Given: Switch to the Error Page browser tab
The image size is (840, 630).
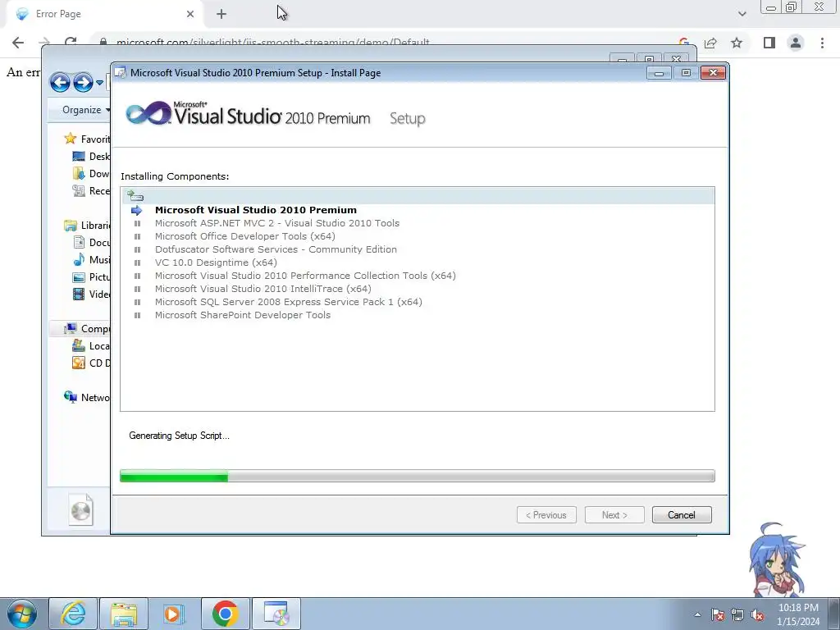Looking at the screenshot, I should 104,14.
